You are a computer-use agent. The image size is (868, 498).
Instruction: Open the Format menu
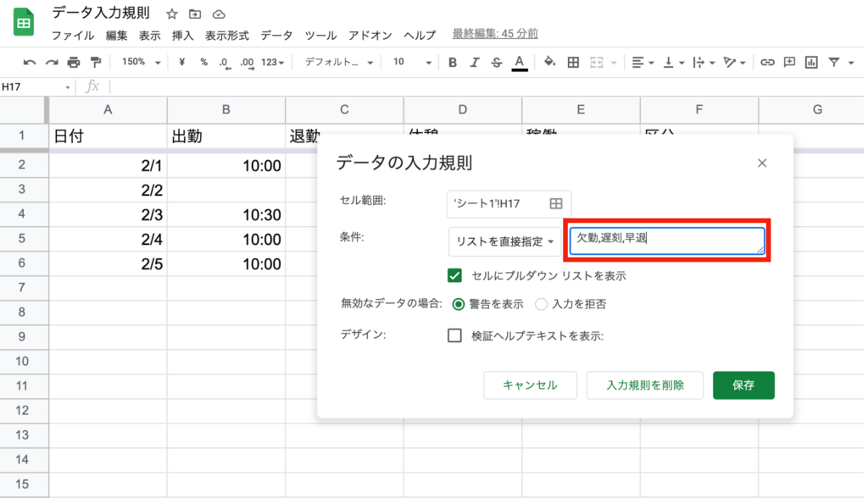click(227, 36)
